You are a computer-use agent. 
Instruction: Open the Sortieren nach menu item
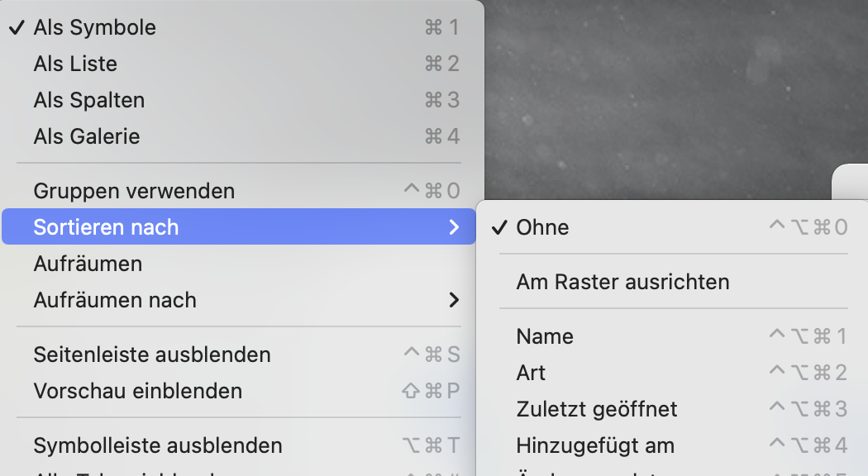pyautogui.click(x=106, y=227)
